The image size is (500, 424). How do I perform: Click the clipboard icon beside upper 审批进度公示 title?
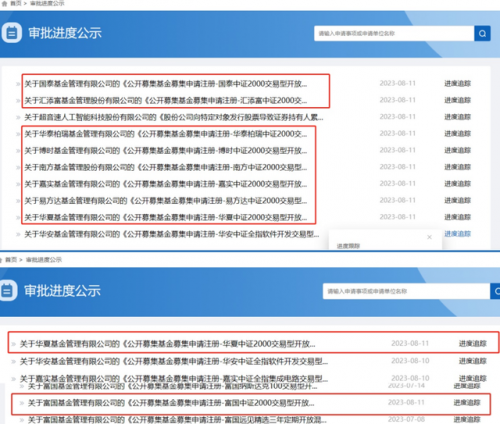coord(12,33)
